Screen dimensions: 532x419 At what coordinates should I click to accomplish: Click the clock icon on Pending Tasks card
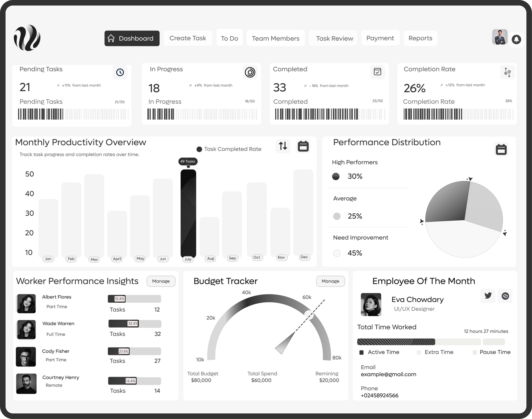click(x=120, y=72)
